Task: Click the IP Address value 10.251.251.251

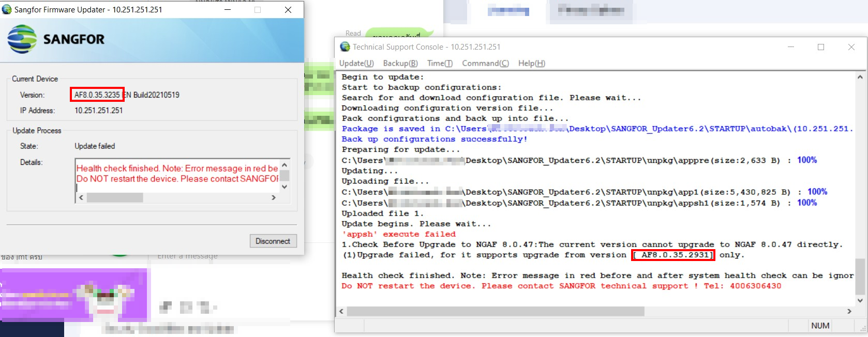Action: (99, 110)
